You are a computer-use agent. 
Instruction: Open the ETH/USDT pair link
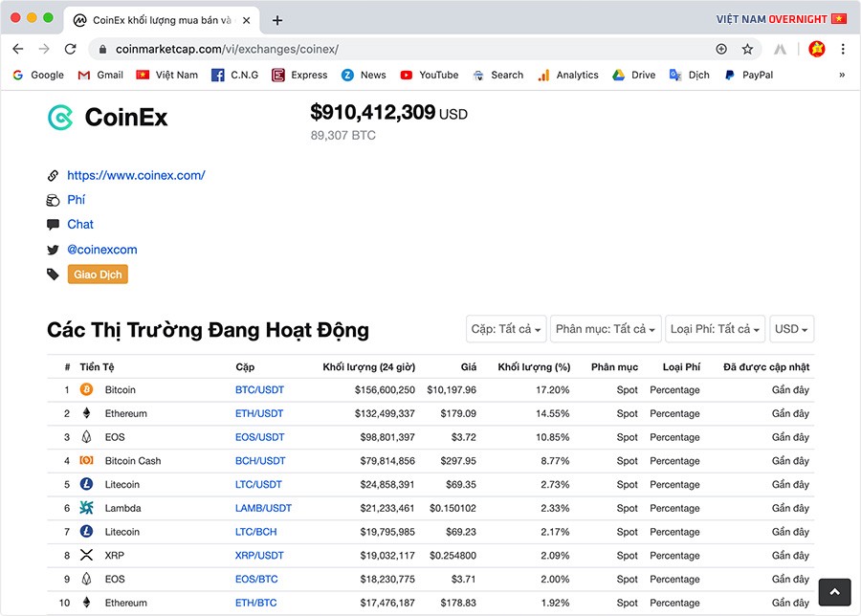(259, 413)
